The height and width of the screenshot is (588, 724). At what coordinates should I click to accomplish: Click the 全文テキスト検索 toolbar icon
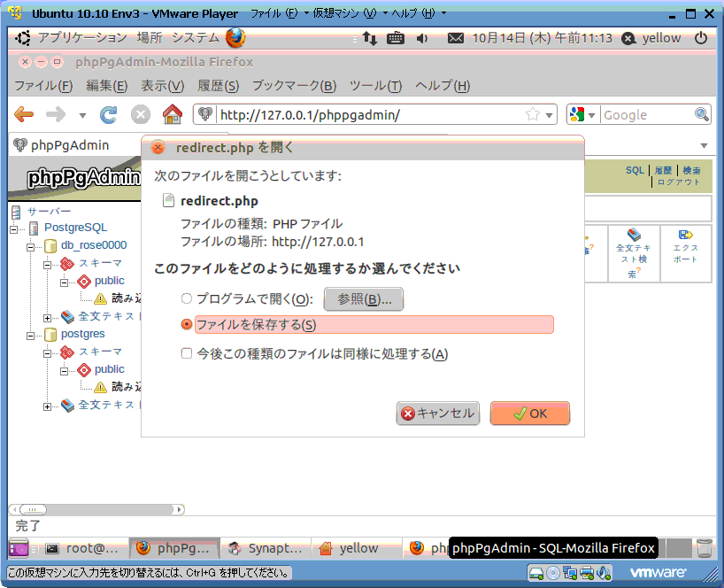tap(634, 235)
